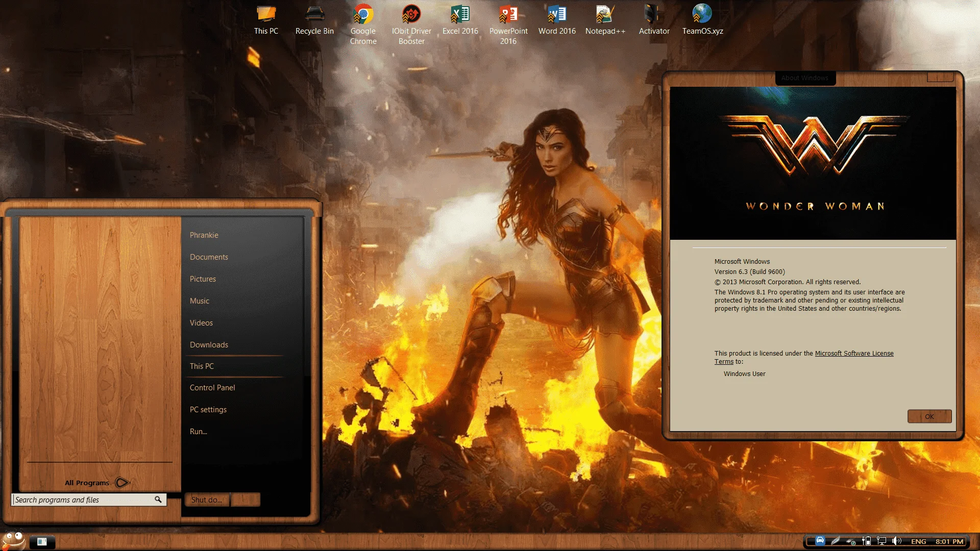Click the 2013 Microsoft Corporation copyright line
Viewport: 980px width, 551px height.
[x=788, y=282]
